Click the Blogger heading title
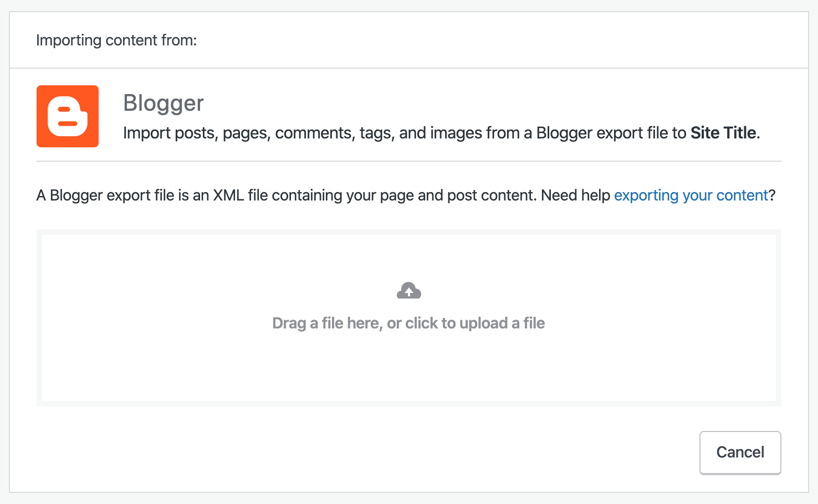The width and height of the screenshot is (818, 504). [x=163, y=102]
